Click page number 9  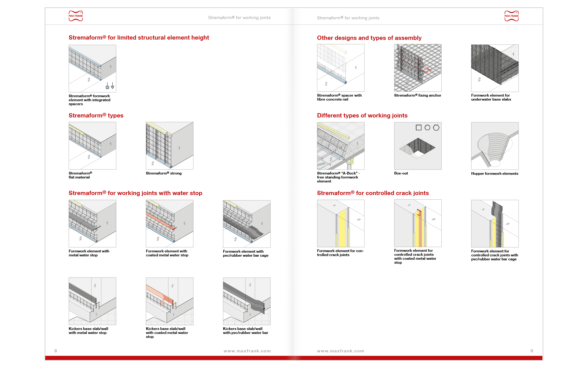532,351
